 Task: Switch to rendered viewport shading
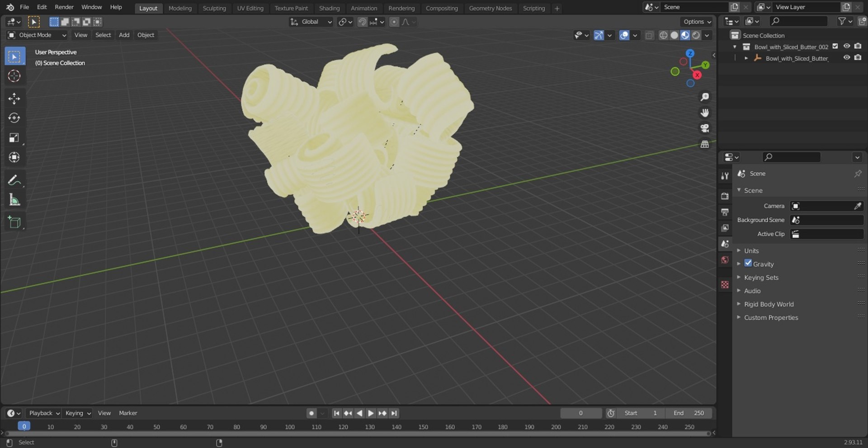pos(696,35)
